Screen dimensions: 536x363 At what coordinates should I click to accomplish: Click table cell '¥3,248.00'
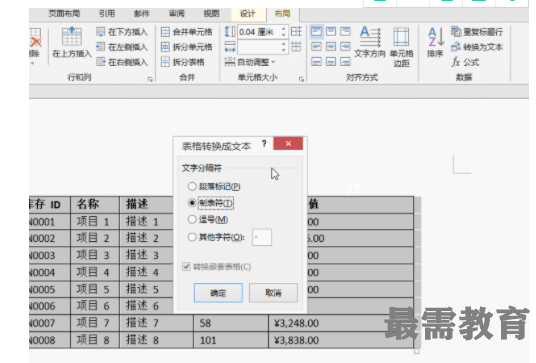(x=340, y=323)
